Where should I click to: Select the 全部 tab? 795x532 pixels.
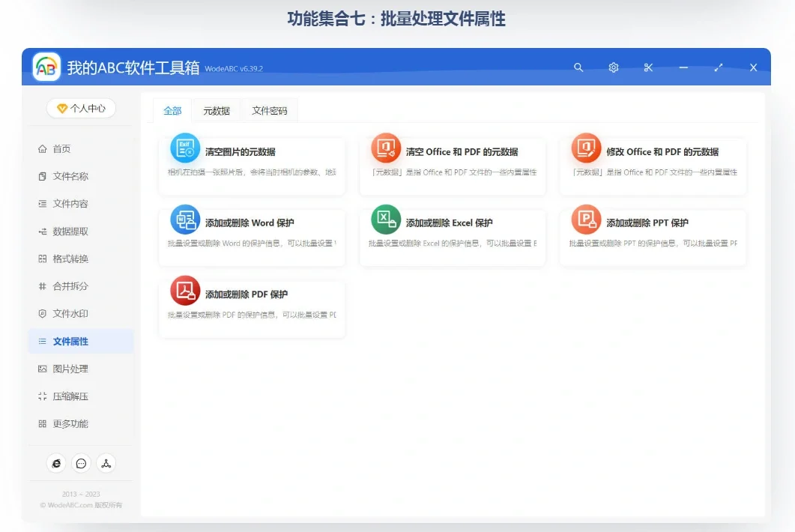(172, 110)
